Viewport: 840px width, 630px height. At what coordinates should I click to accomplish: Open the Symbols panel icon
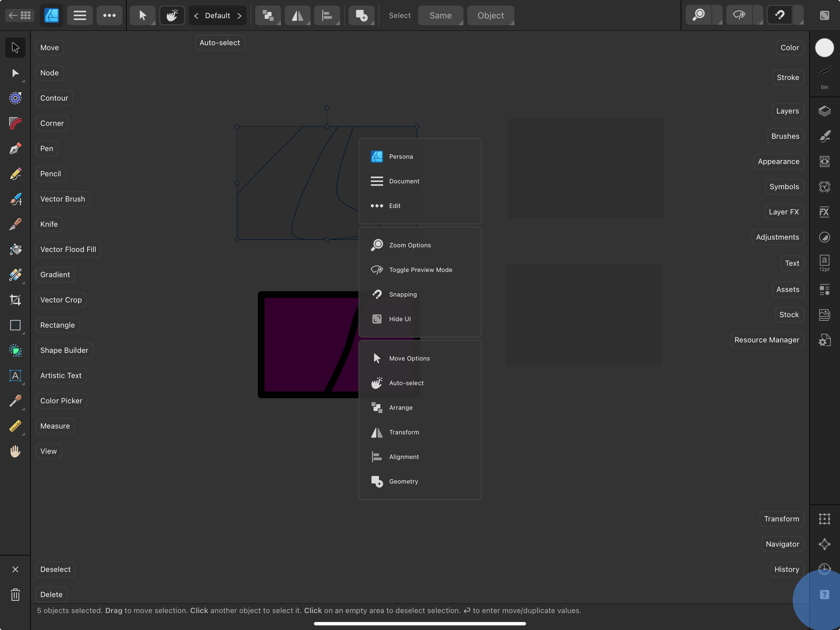tap(824, 186)
